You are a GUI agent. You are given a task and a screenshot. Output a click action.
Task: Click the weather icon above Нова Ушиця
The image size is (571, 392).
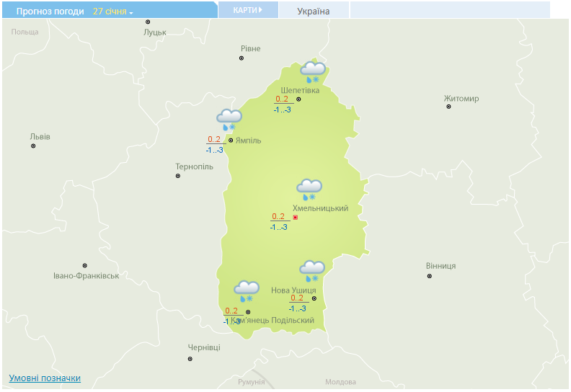coord(312,271)
